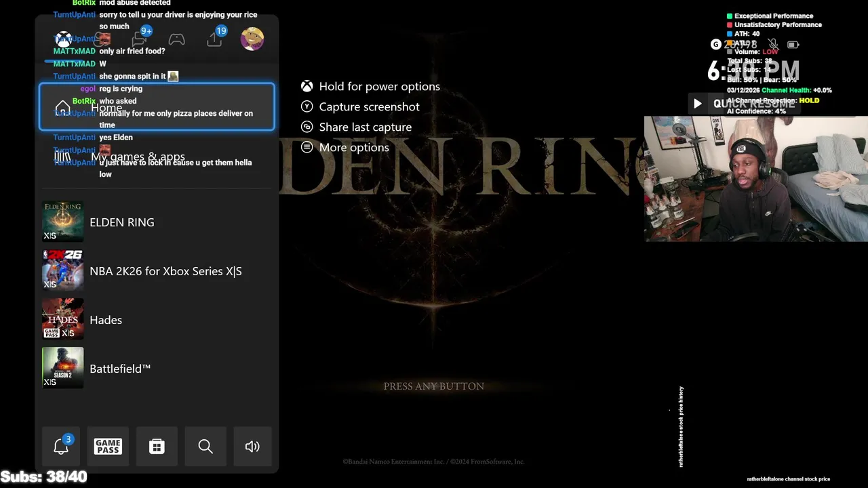The image size is (868, 488).
Task: Select the Home menu entry
Action: pos(157,107)
